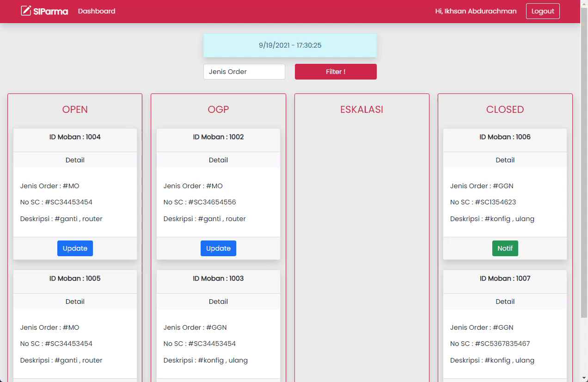The image size is (588, 382).
Task: Open Detail section of ID Moban 1007
Action: [505, 302]
